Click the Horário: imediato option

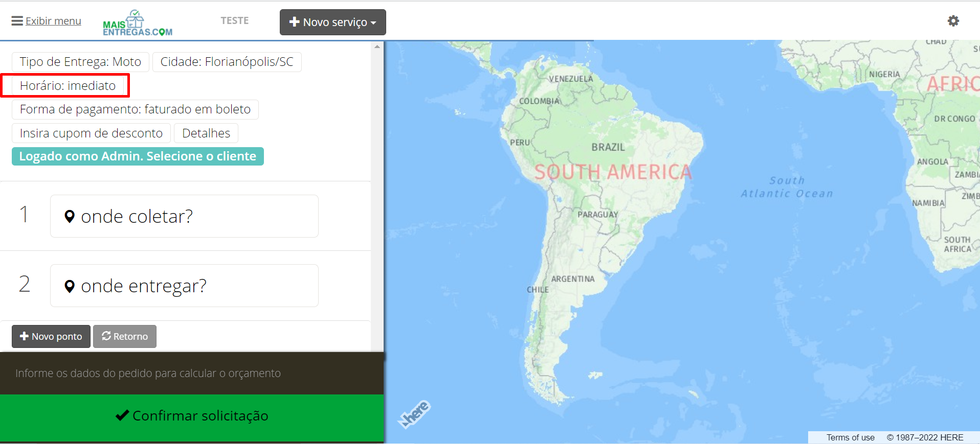[x=68, y=85]
